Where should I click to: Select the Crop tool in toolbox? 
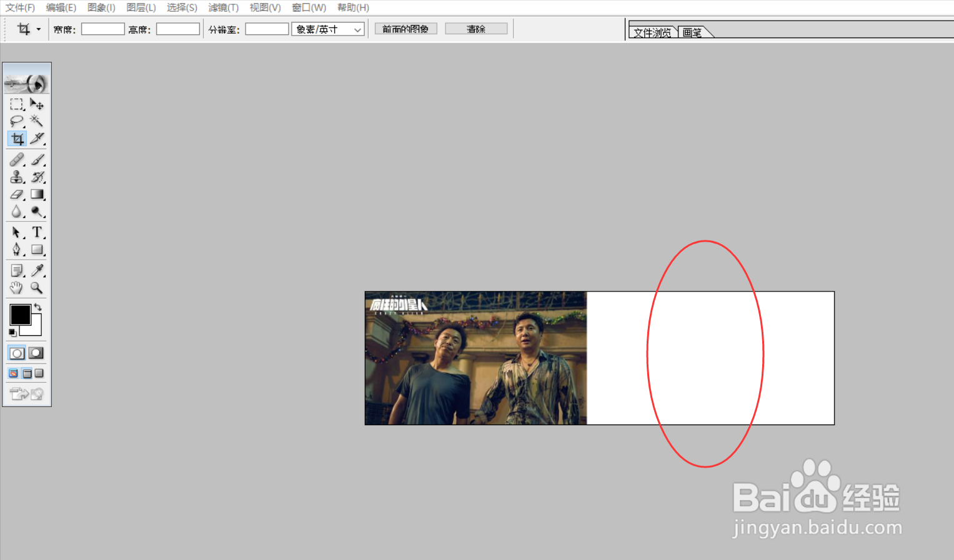coord(17,139)
